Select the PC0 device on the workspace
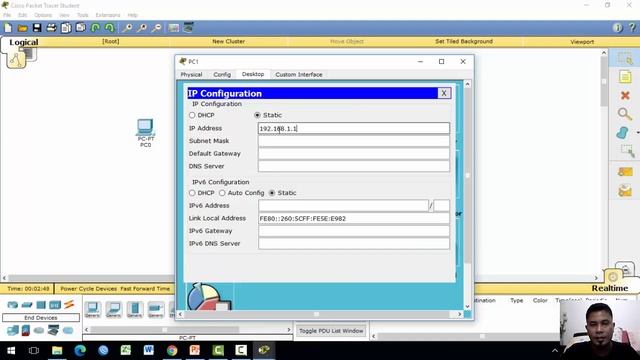Viewport: 640px width, 360px height. [145, 133]
